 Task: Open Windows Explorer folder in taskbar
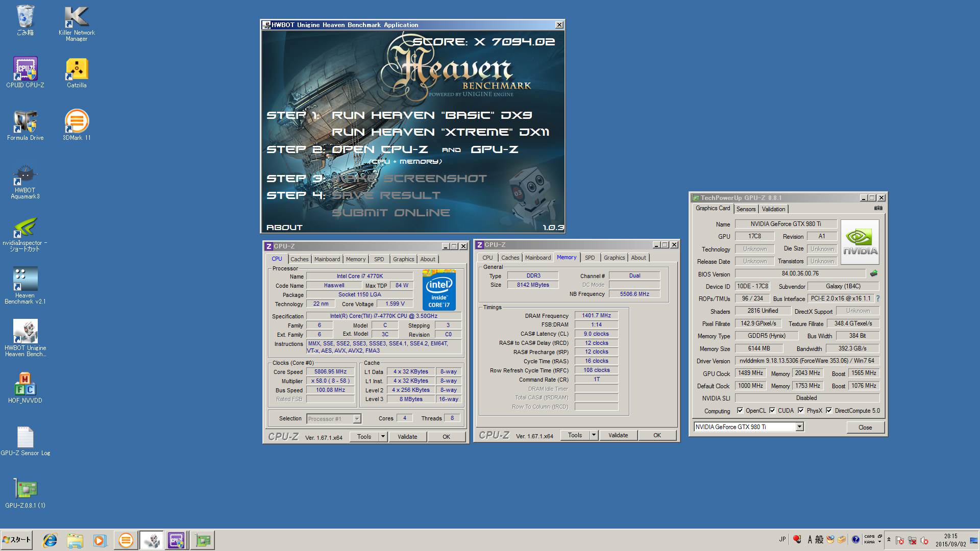coord(75,540)
